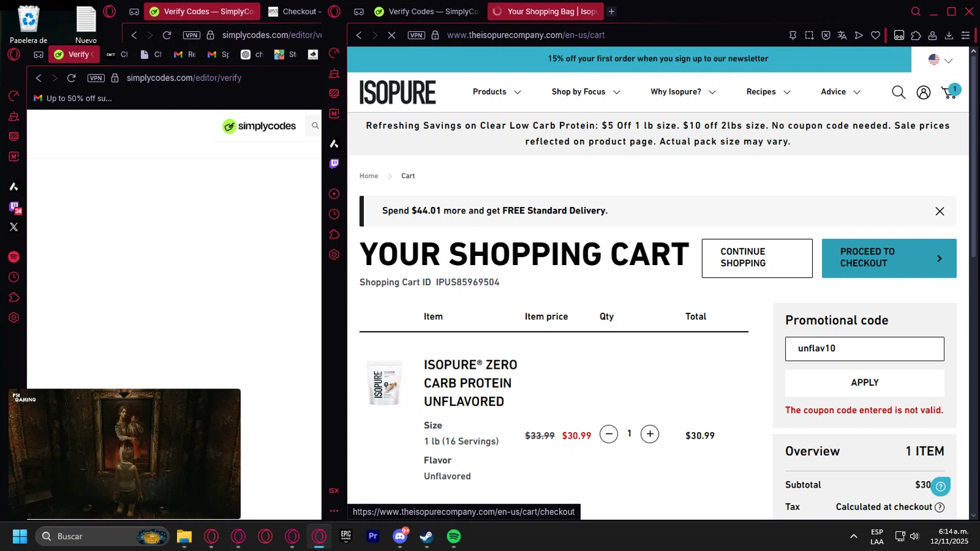
Task: Expand the Products menu
Action: coord(497,92)
